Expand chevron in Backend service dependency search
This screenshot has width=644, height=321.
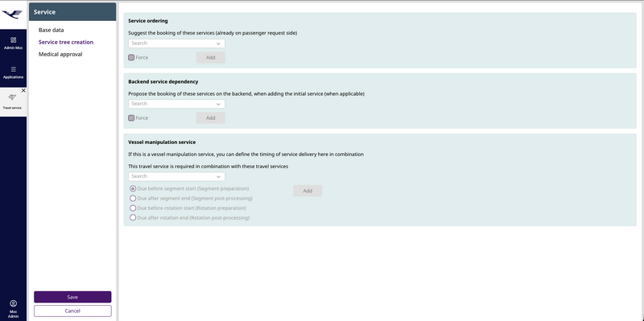click(x=218, y=105)
